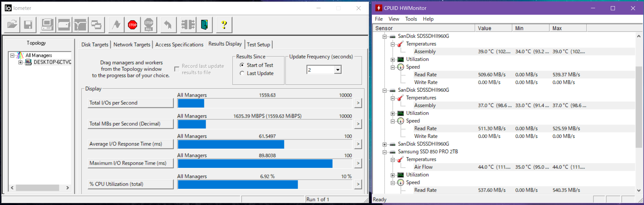The height and width of the screenshot is (205, 644).
Task: Click the DESKTOP-6CTVC computer icon
Action: tap(28, 62)
